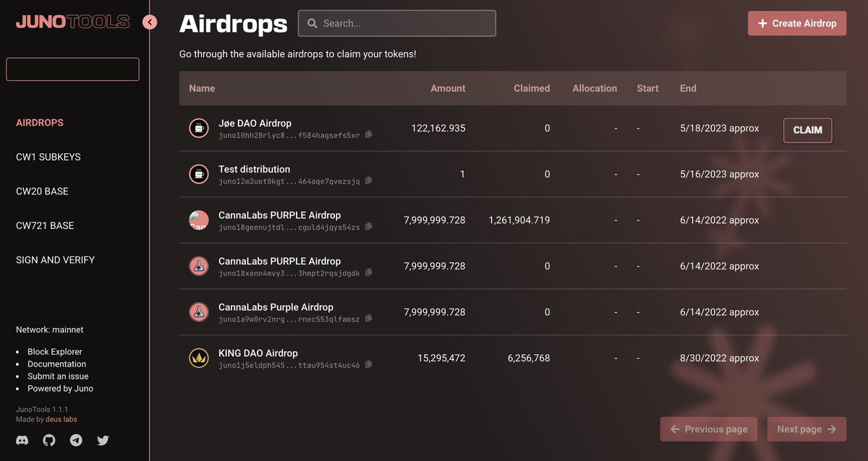Click the Test distribution logo icon

(x=199, y=174)
